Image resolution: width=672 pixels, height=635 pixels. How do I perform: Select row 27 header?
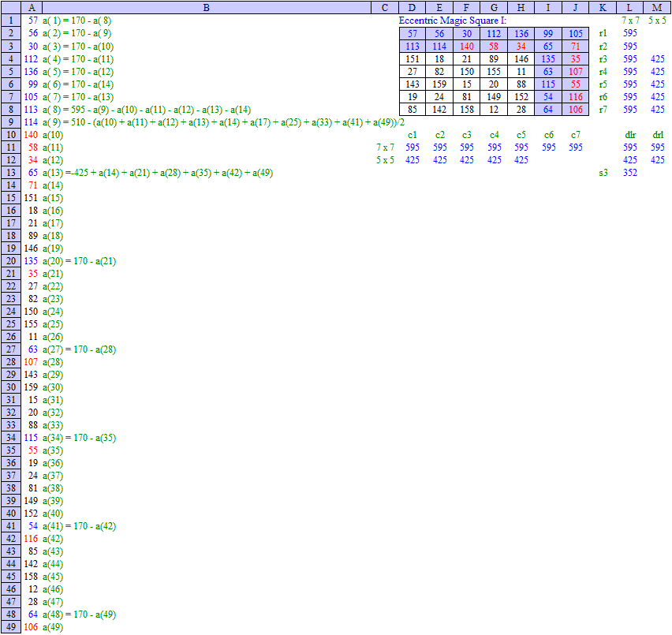tap(11, 349)
